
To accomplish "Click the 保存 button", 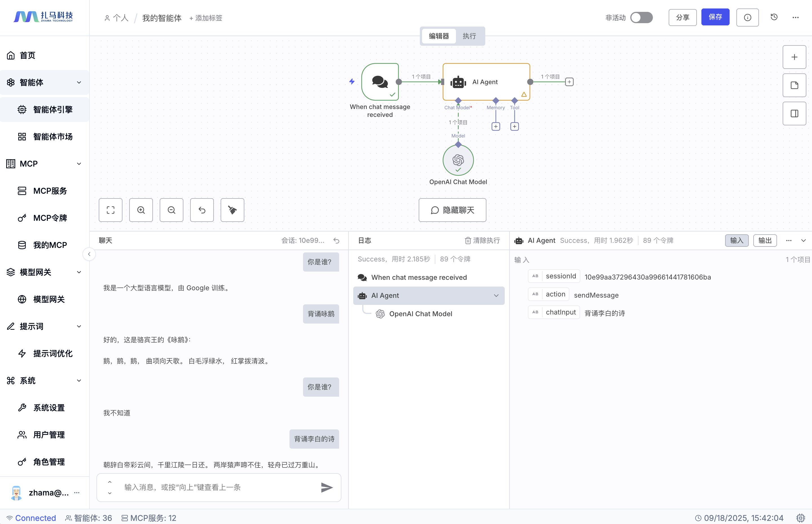I will click(715, 17).
